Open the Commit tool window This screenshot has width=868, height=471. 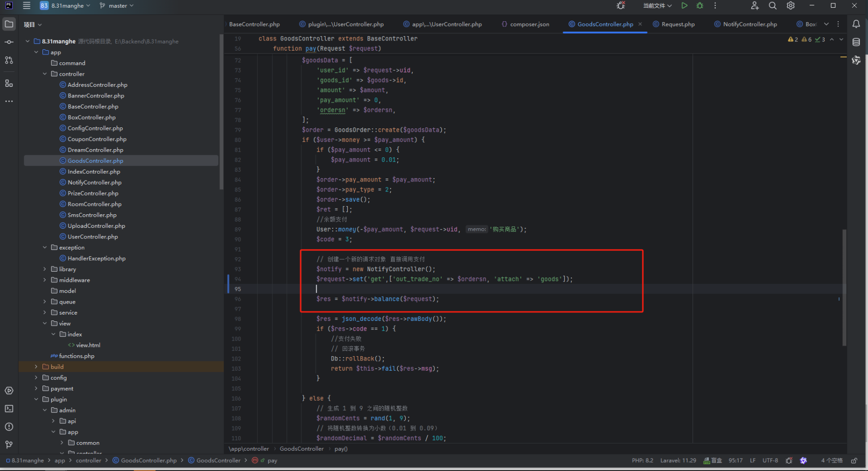click(9, 42)
